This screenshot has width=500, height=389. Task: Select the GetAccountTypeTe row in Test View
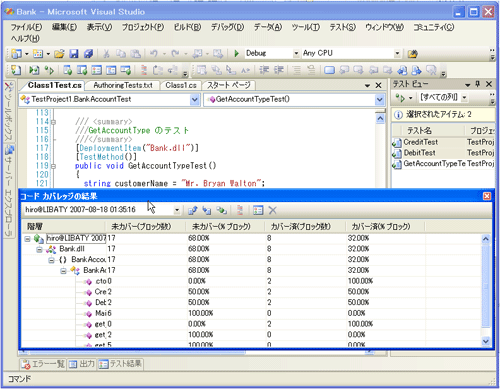[x=443, y=164]
